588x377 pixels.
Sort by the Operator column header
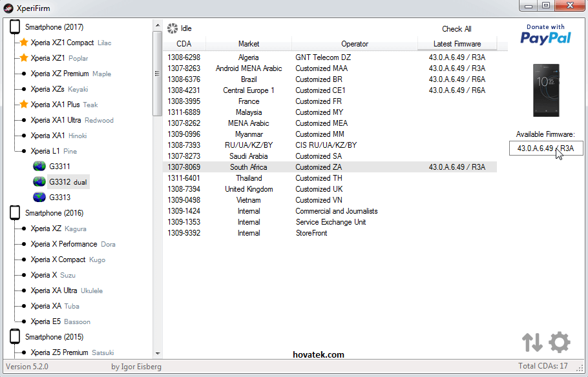355,44
